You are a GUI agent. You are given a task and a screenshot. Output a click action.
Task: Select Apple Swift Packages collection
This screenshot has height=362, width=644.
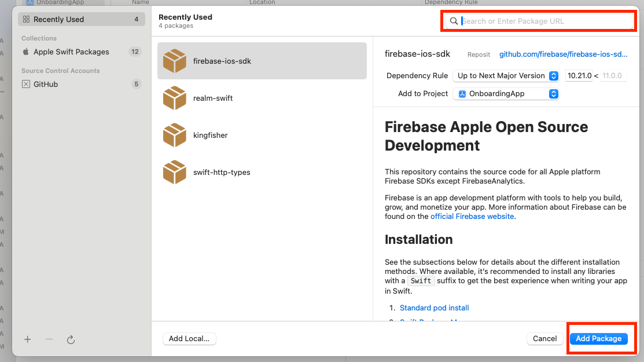coord(71,52)
